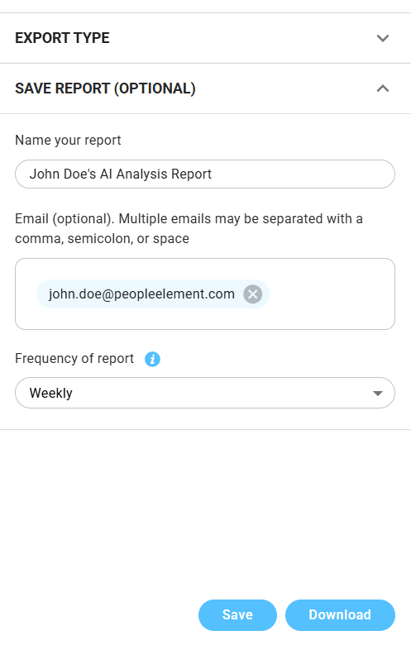Open the Frequency of report info icon
The image size is (411, 645).
[152, 359]
